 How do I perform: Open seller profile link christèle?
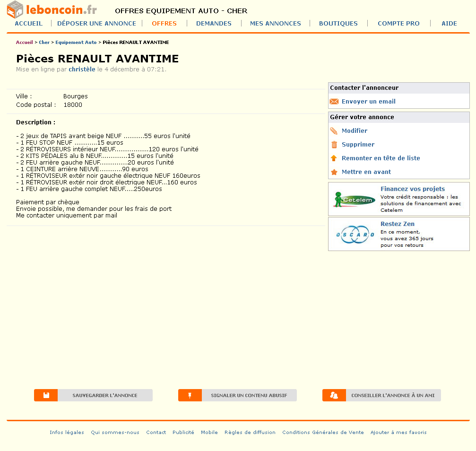tap(82, 69)
